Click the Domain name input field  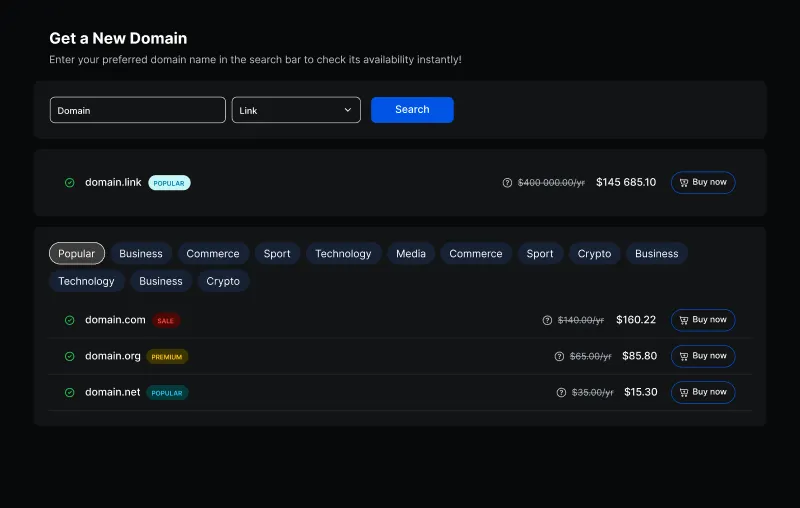tap(138, 110)
